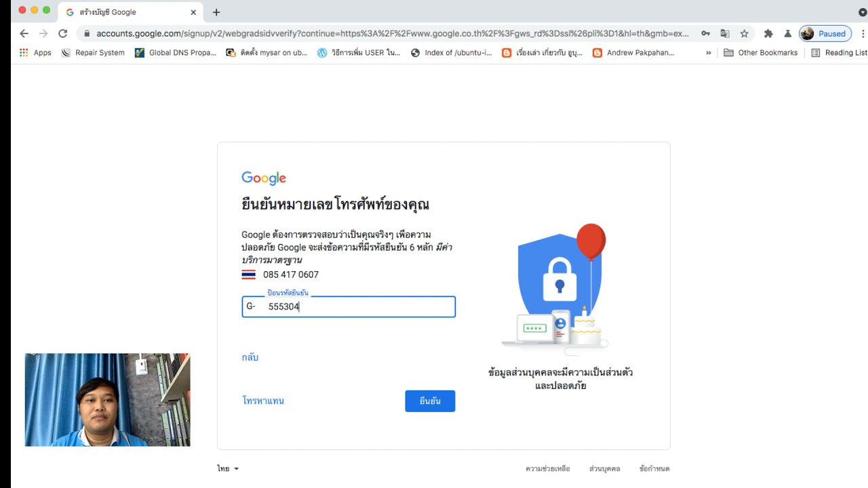Open the Reading List
The width and height of the screenshot is (868, 488).
pos(840,52)
